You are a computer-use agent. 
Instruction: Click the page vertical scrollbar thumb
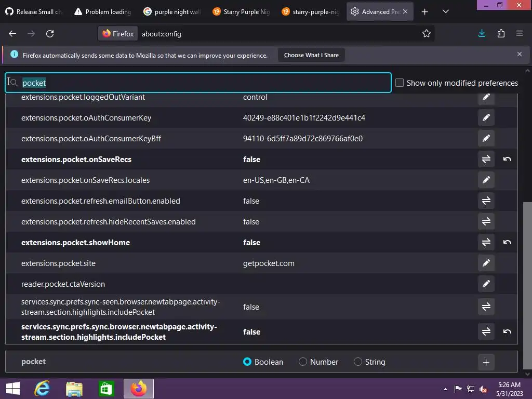[527, 286]
